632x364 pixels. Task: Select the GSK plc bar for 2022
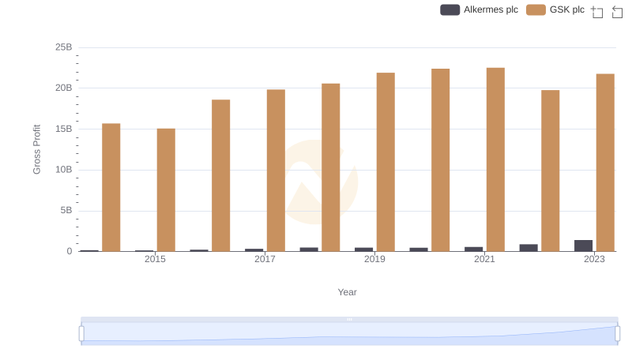[550, 171]
